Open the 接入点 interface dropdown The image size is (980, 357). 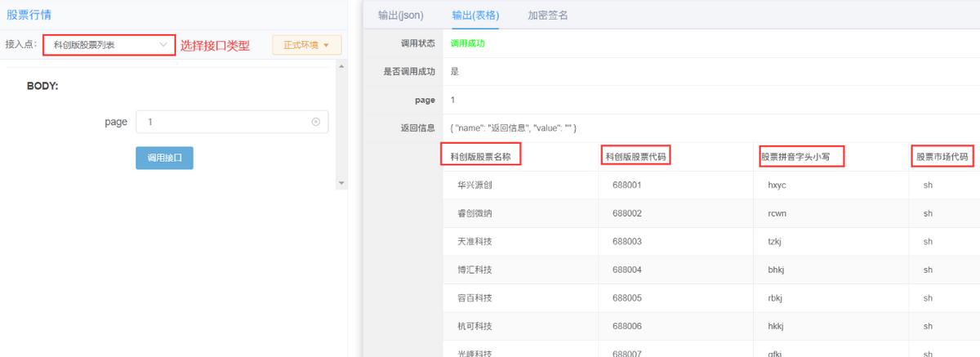point(108,45)
